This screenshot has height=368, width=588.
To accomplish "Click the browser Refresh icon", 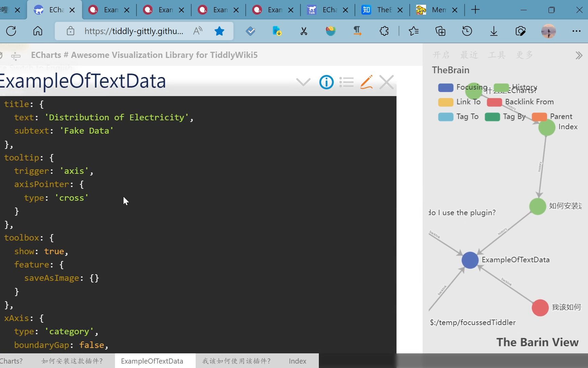I will tap(11, 31).
